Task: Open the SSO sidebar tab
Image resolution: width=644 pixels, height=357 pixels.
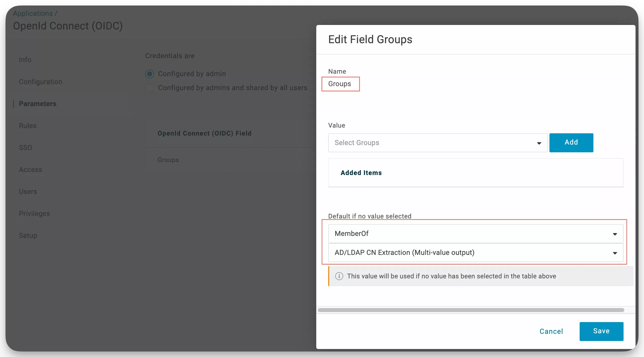Action: point(25,148)
